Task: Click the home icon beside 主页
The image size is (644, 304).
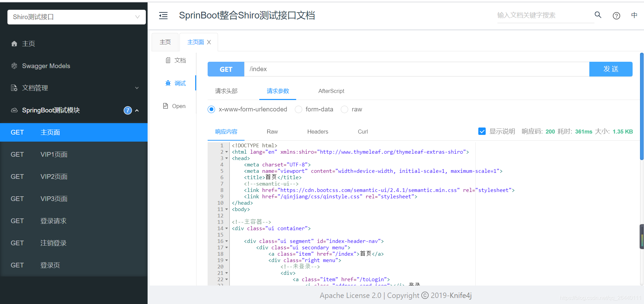Action: [x=14, y=44]
